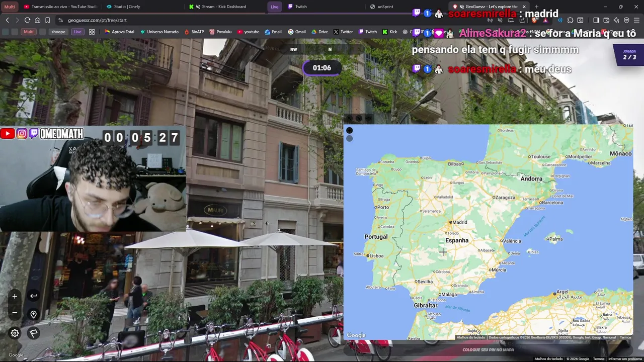Screen dimensions: 644x362
Task: Open Aprova Total bookmark
Action: click(x=119, y=32)
